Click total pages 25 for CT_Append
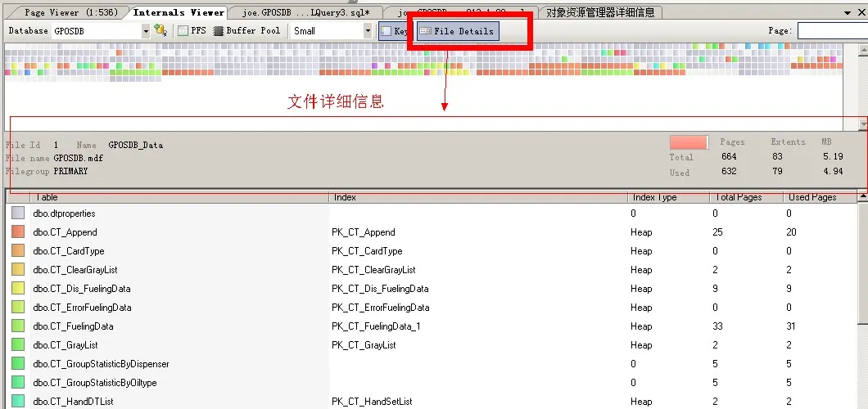This screenshot has height=409, width=868. 718,232
